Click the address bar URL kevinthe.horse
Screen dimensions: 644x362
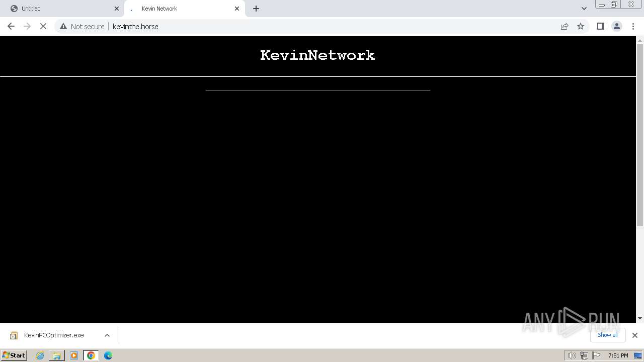pyautogui.click(x=135, y=26)
